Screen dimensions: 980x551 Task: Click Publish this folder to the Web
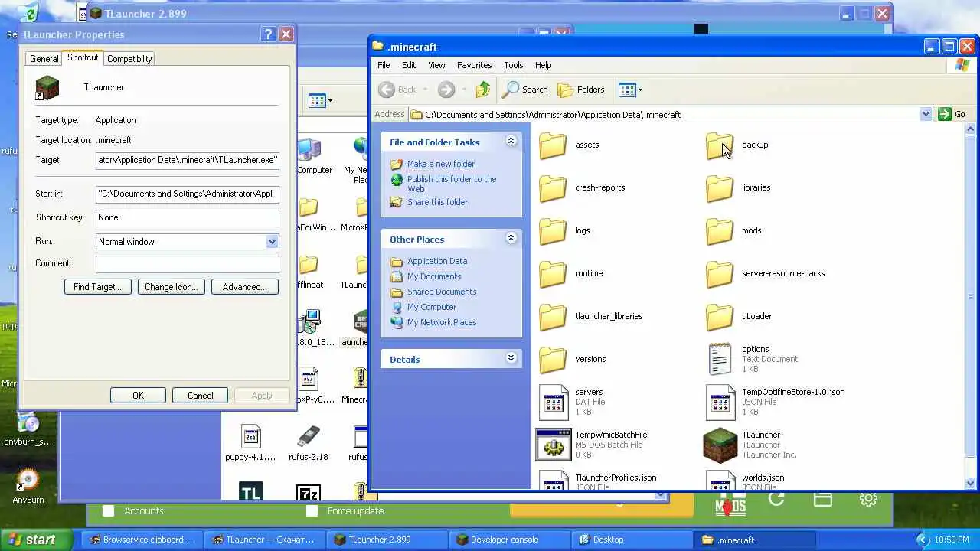(x=452, y=184)
